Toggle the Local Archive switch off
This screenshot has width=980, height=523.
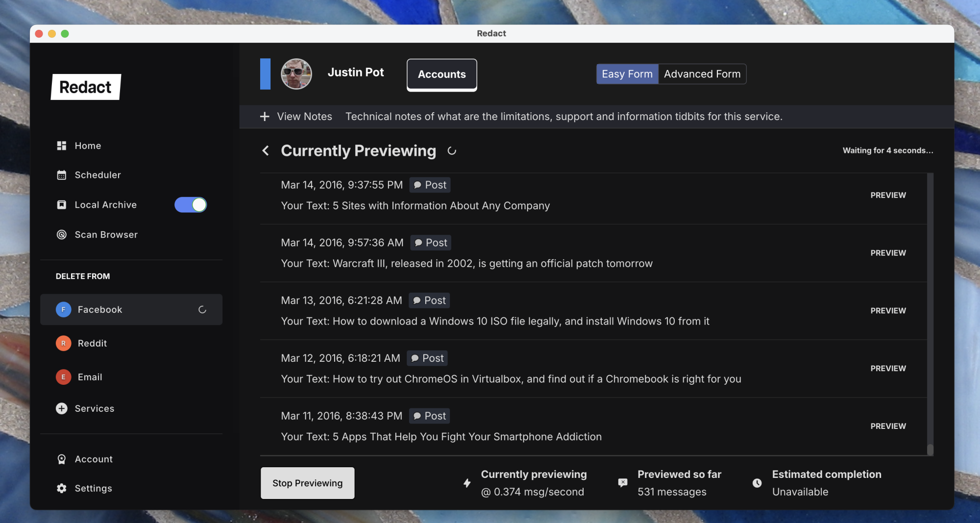191,205
